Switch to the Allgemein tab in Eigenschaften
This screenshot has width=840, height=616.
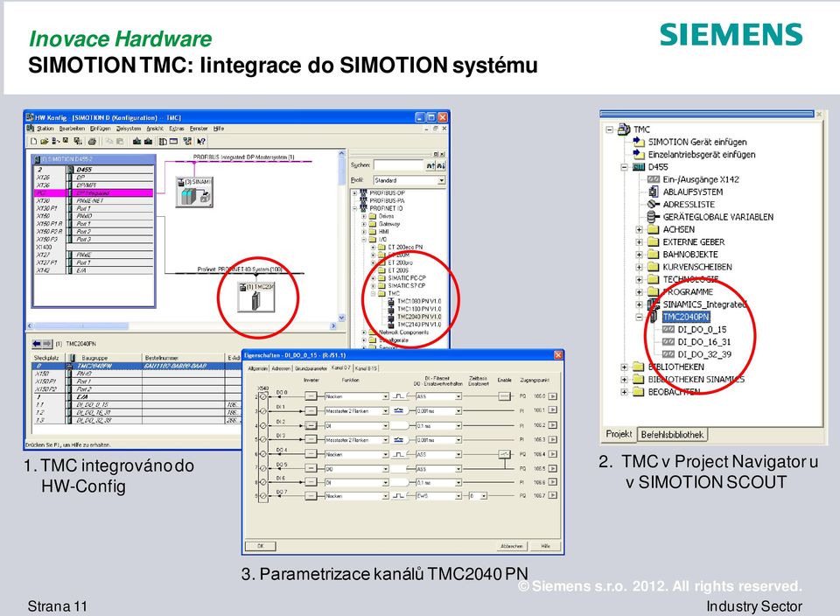click(257, 368)
